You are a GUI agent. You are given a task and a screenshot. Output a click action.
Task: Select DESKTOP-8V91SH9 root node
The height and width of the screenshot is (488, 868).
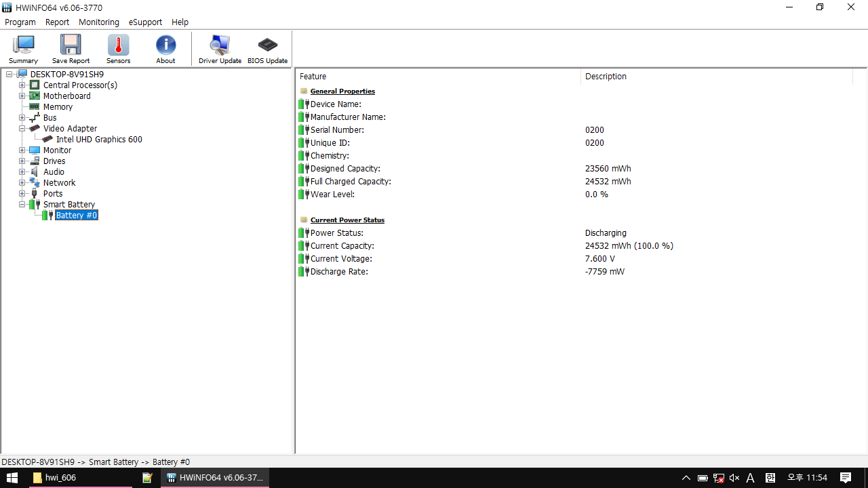(x=66, y=75)
